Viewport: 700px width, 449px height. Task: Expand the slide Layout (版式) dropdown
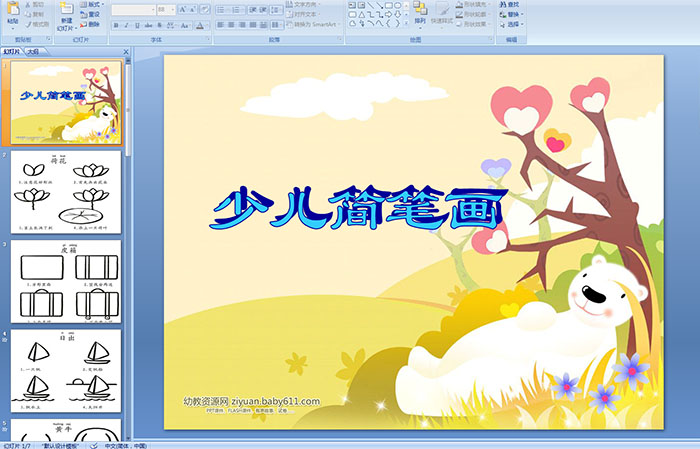coord(93,4)
